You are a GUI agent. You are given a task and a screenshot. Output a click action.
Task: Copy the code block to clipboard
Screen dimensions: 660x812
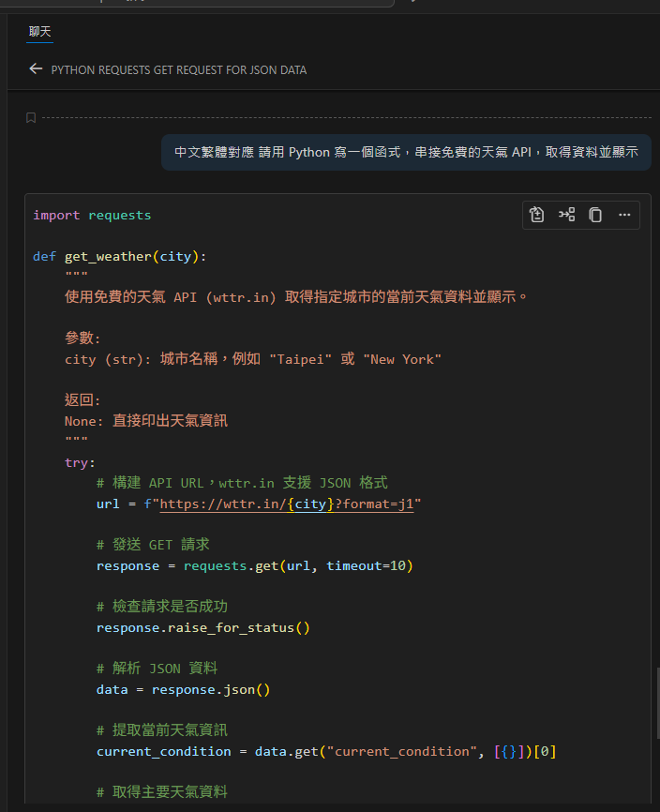(595, 215)
